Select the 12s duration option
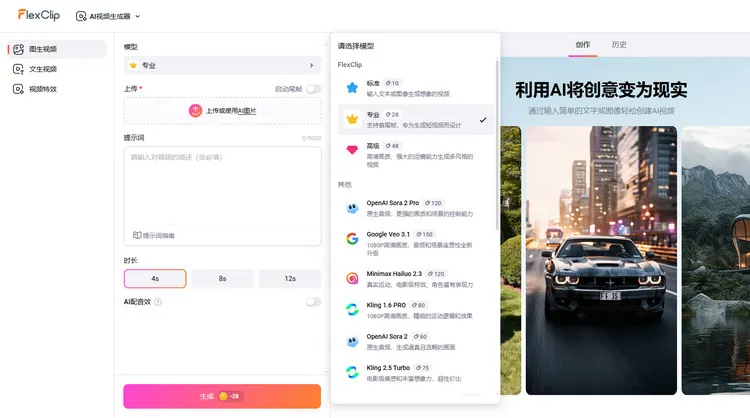This screenshot has height=418, width=750. (290, 278)
